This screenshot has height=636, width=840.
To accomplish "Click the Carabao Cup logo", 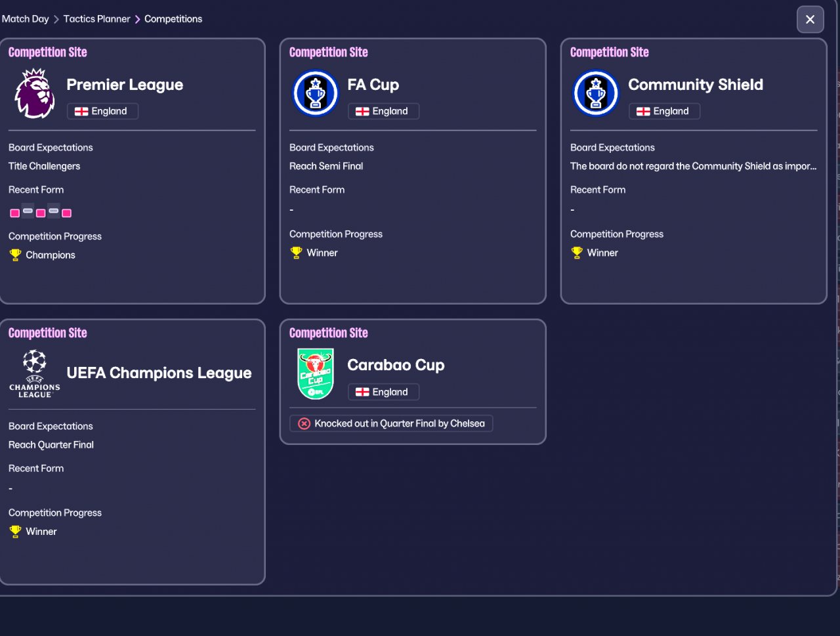I will pos(315,373).
